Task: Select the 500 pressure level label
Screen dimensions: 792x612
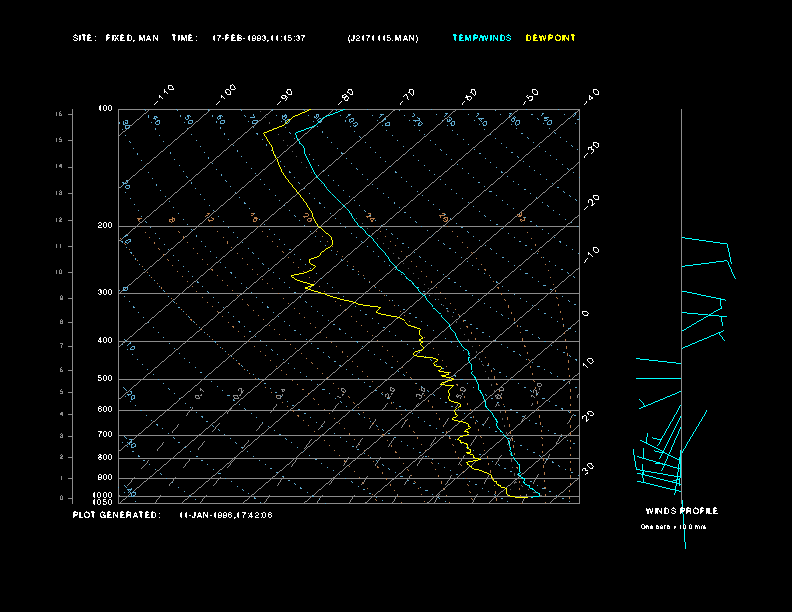Action: [105, 379]
